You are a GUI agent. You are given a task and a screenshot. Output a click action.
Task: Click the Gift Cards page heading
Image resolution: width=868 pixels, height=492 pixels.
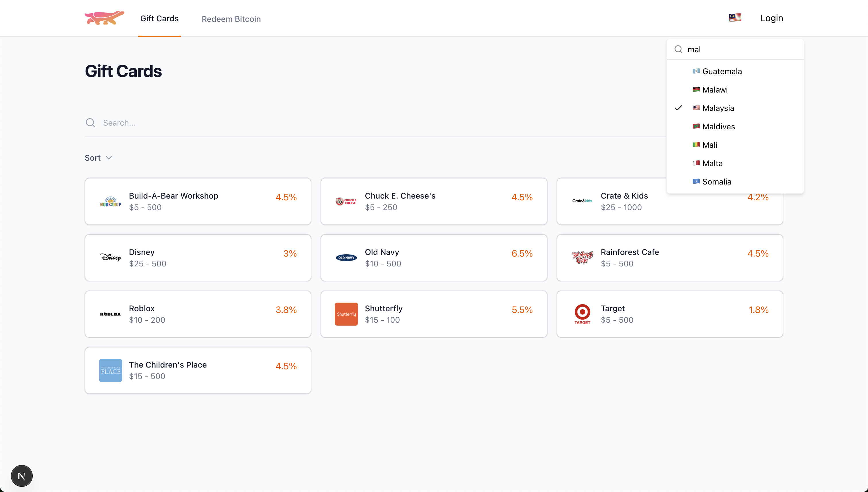pyautogui.click(x=123, y=71)
